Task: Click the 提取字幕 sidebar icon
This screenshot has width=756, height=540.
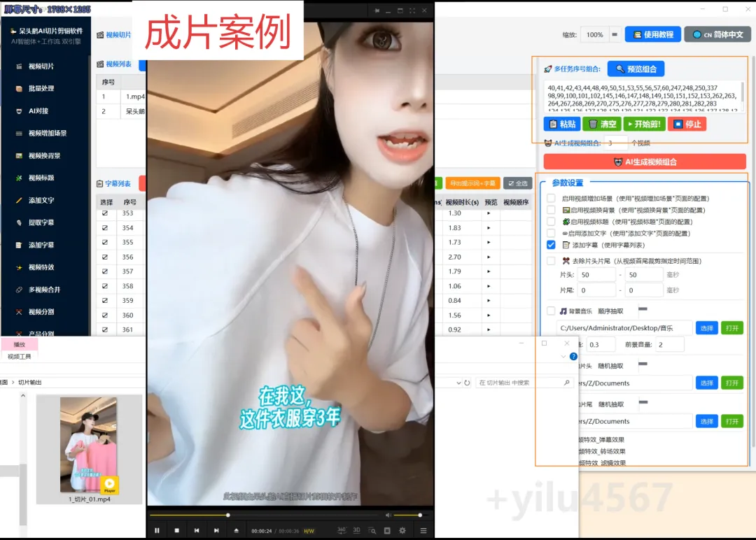Action: (19, 222)
